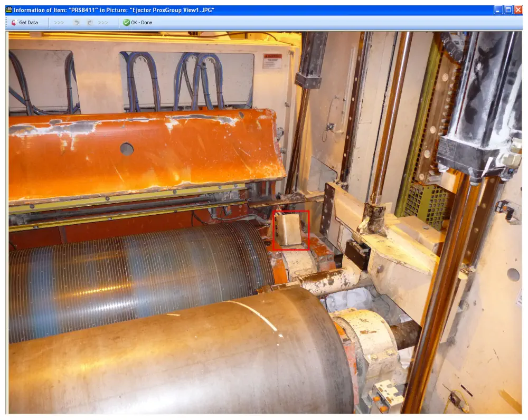Click the warning label on the machine panel

coord(272,61)
